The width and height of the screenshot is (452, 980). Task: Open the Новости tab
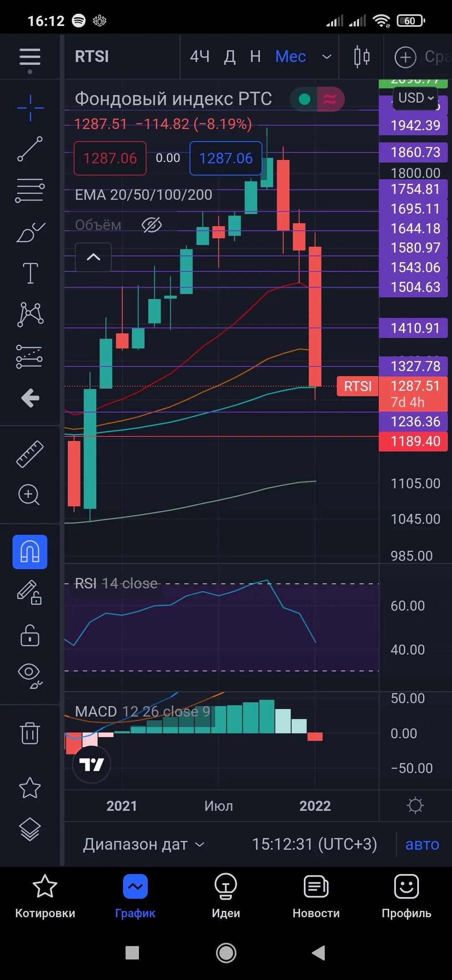pyautogui.click(x=316, y=896)
